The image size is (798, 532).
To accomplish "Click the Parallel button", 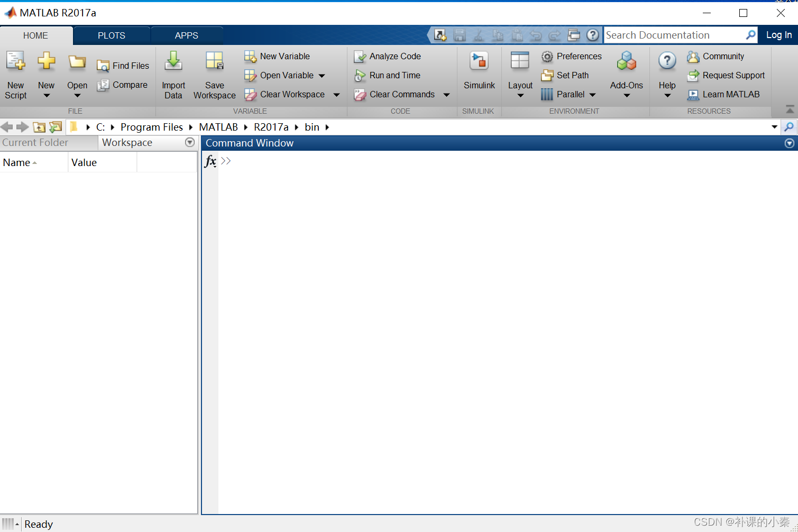I will pos(563,94).
